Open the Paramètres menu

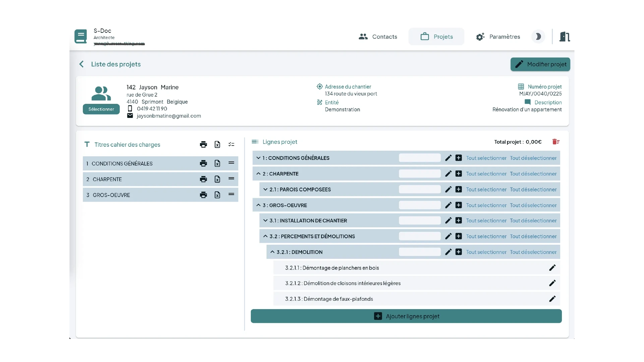498,37
